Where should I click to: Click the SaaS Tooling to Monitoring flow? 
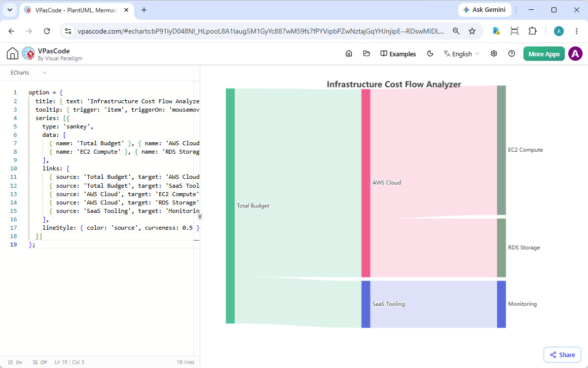[434, 304]
